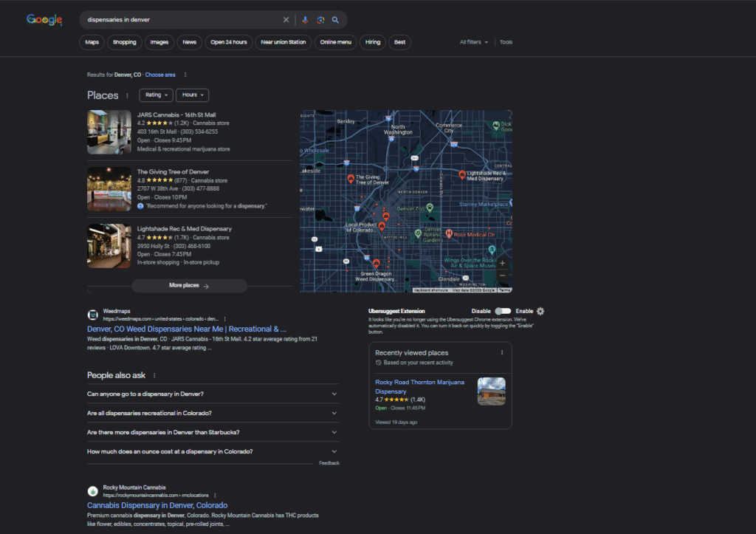This screenshot has height=534, width=756.
Task: Select the Online menu chip
Action: click(x=336, y=42)
